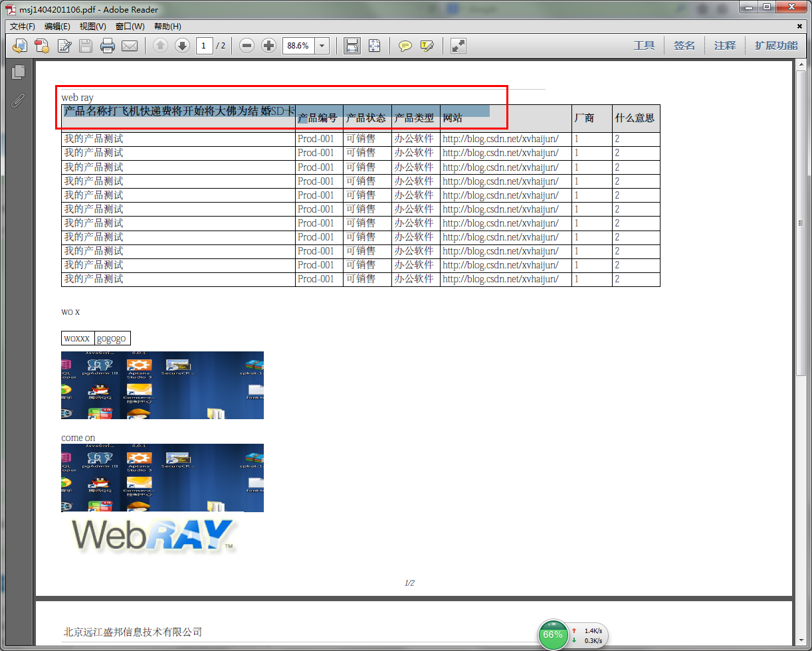Click the open file toolbar icon

tap(21, 46)
